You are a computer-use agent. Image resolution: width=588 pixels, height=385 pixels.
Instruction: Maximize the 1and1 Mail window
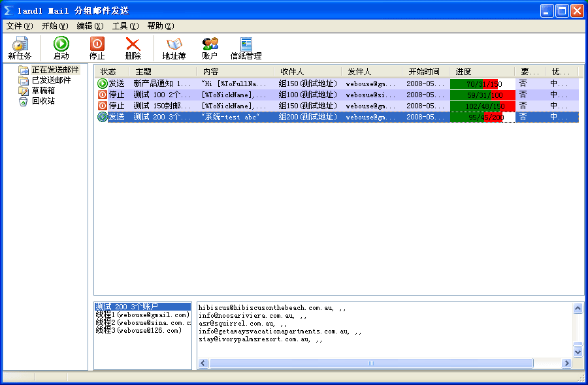[x=562, y=11]
